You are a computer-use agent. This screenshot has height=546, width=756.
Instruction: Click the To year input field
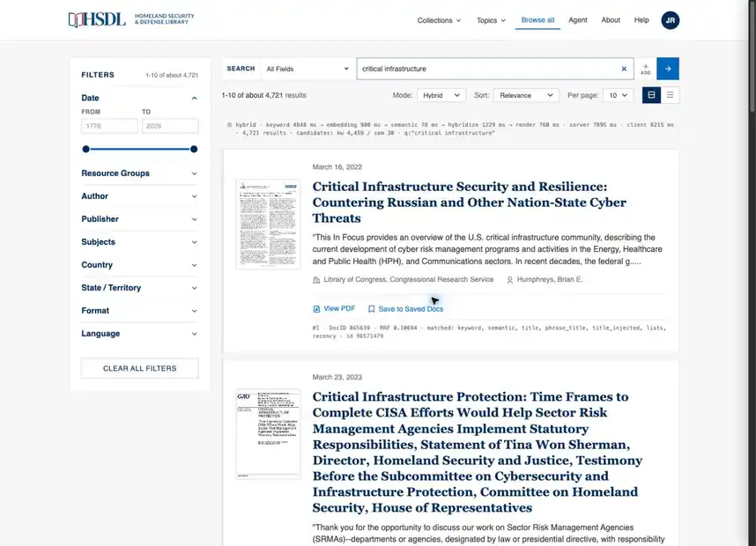tap(170, 126)
